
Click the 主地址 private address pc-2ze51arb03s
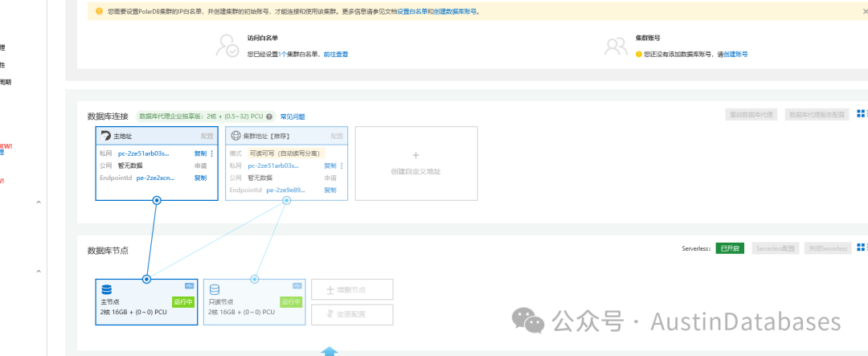[144, 153]
